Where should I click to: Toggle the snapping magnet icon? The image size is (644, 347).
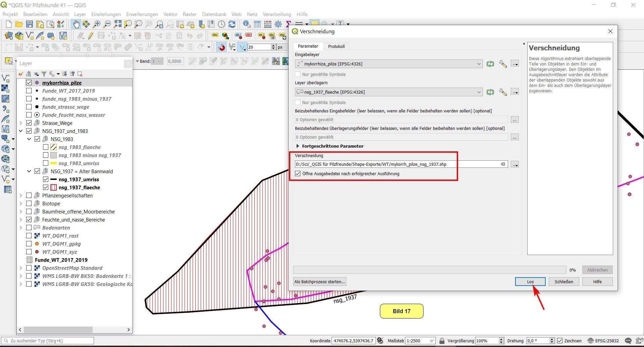[221, 47]
